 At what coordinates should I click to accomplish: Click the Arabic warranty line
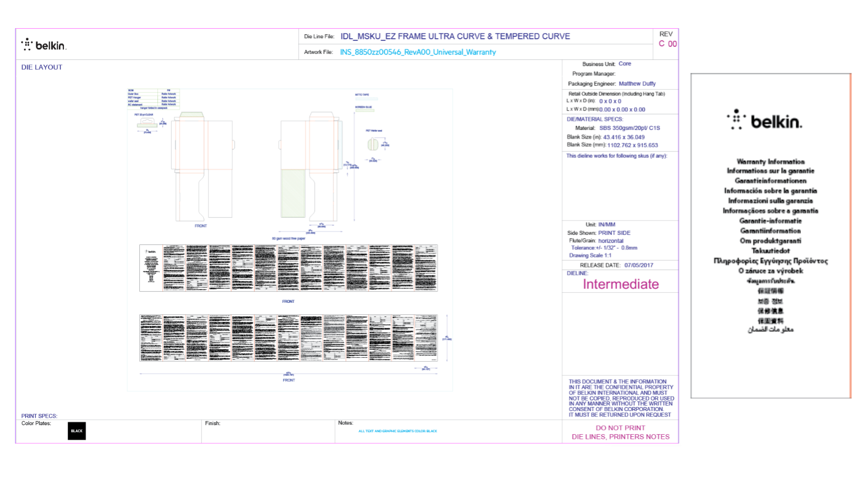(770, 330)
